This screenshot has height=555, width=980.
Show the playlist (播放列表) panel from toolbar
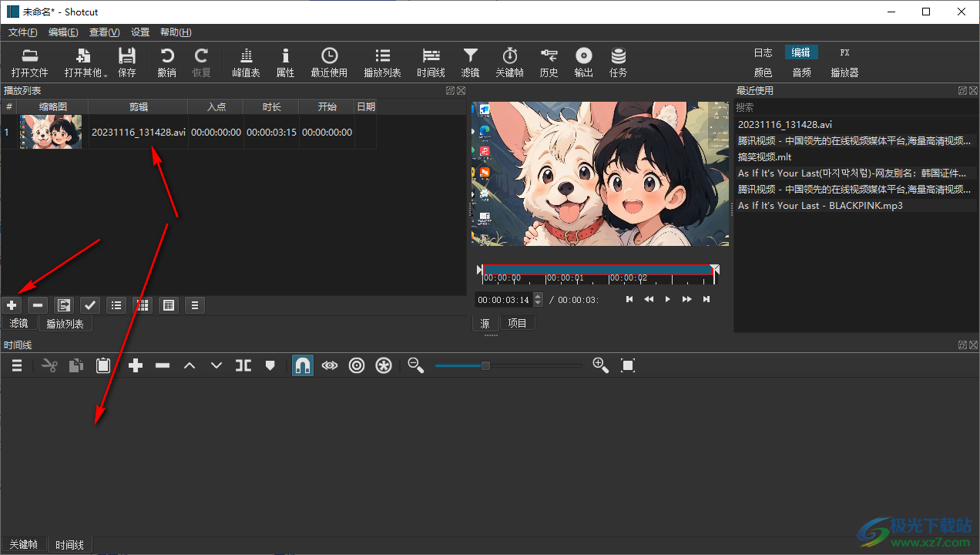click(x=382, y=62)
